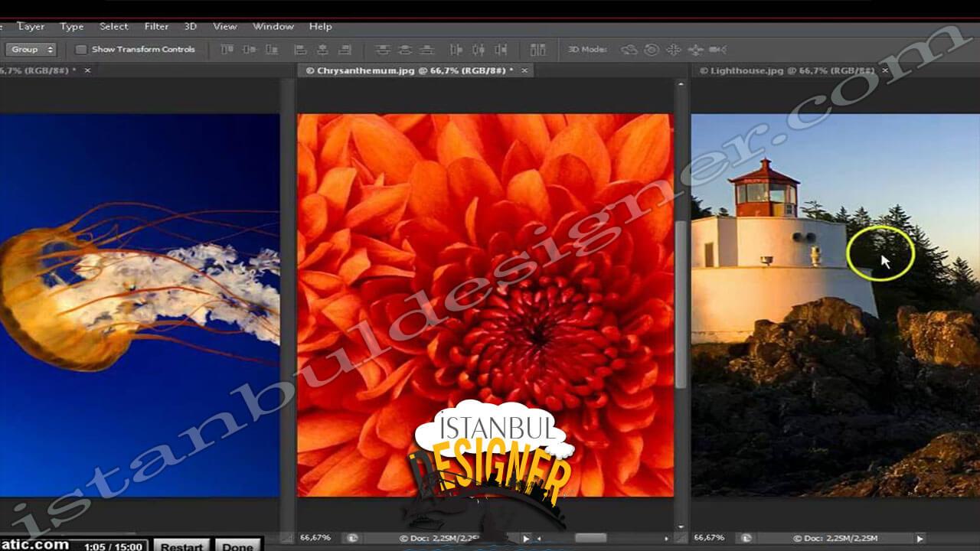Click the Chrysanthemum horizontal scrollbar thumb
The height and width of the screenshot is (551, 980).
click(590, 539)
